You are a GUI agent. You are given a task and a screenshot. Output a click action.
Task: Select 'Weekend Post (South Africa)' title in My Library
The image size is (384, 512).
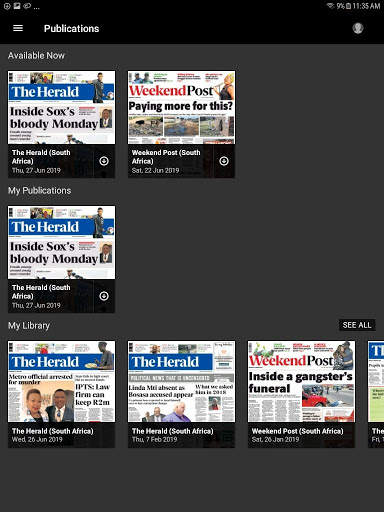[x=297, y=431]
